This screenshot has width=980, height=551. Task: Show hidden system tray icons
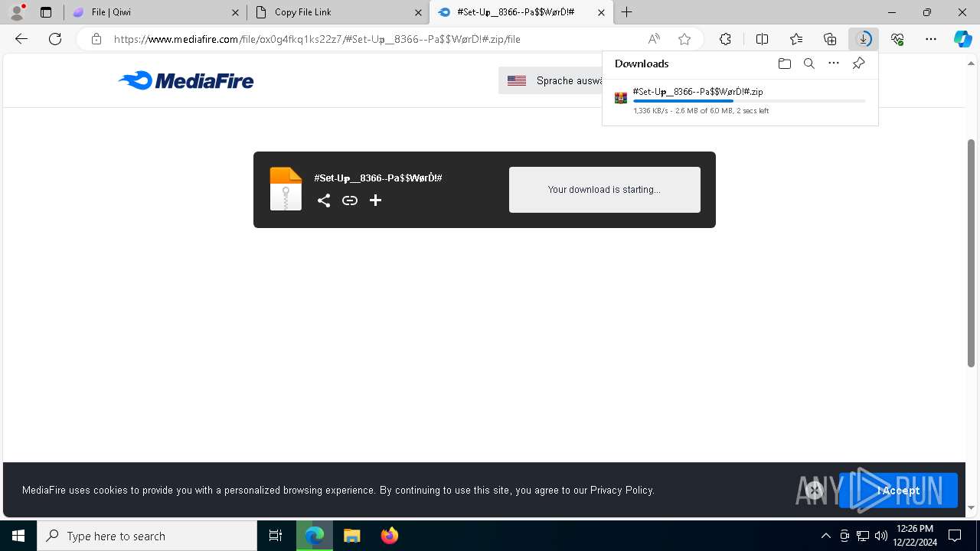coord(825,536)
